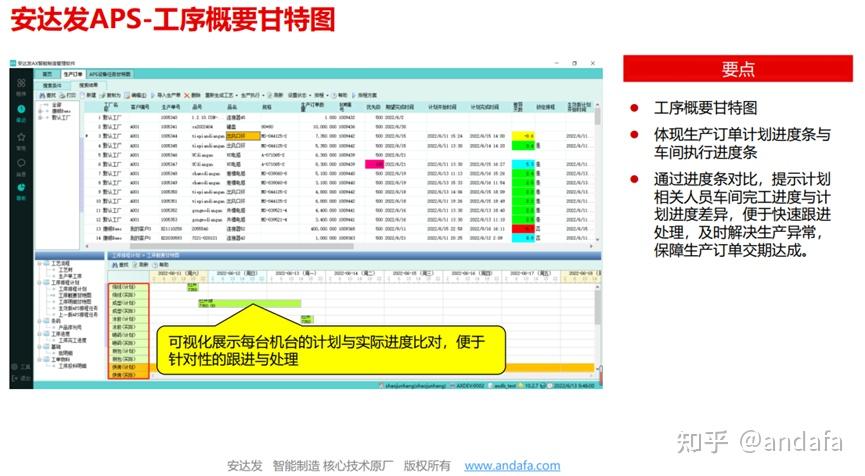Collapse the 工序进度 tree node
The width and height of the screenshot is (865, 476).
(40, 334)
